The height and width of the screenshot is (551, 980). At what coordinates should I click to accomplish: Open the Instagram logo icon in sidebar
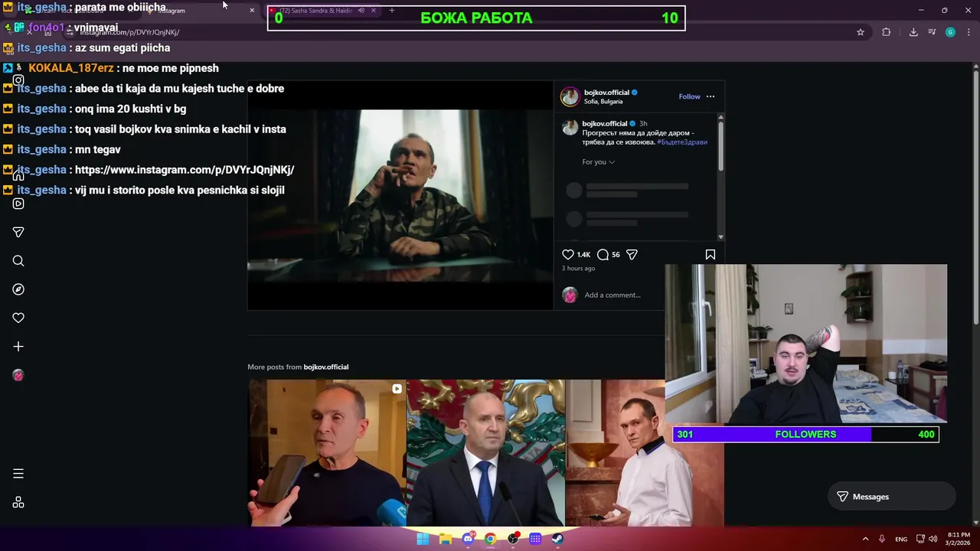pyautogui.click(x=18, y=80)
